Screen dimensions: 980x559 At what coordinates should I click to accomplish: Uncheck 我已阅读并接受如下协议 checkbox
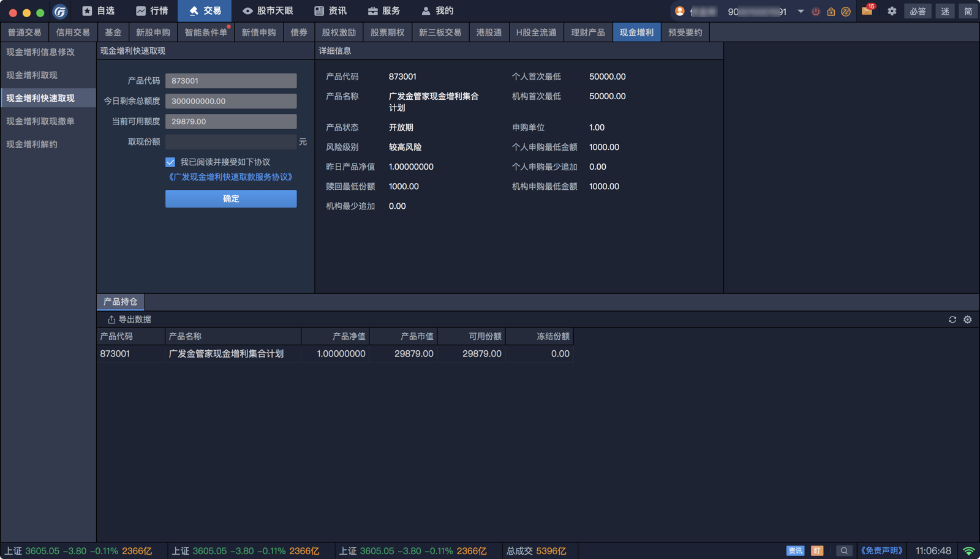[x=170, y=162]
